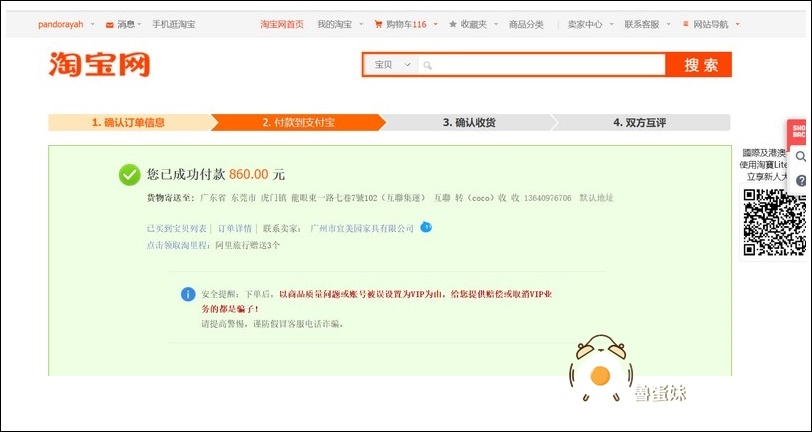Expand the shopping cart dropdown arrow
This screenshot has height=432, width=812.
436,24
